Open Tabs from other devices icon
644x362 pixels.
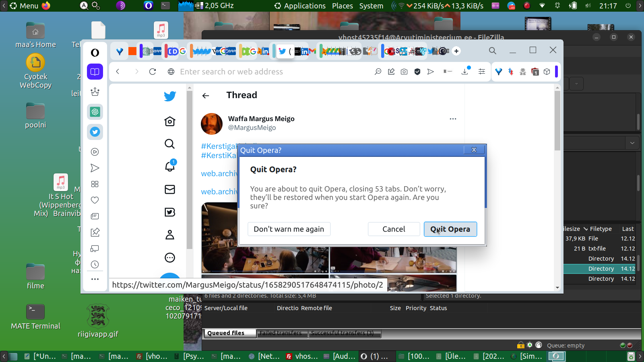[x=95, y=249]
